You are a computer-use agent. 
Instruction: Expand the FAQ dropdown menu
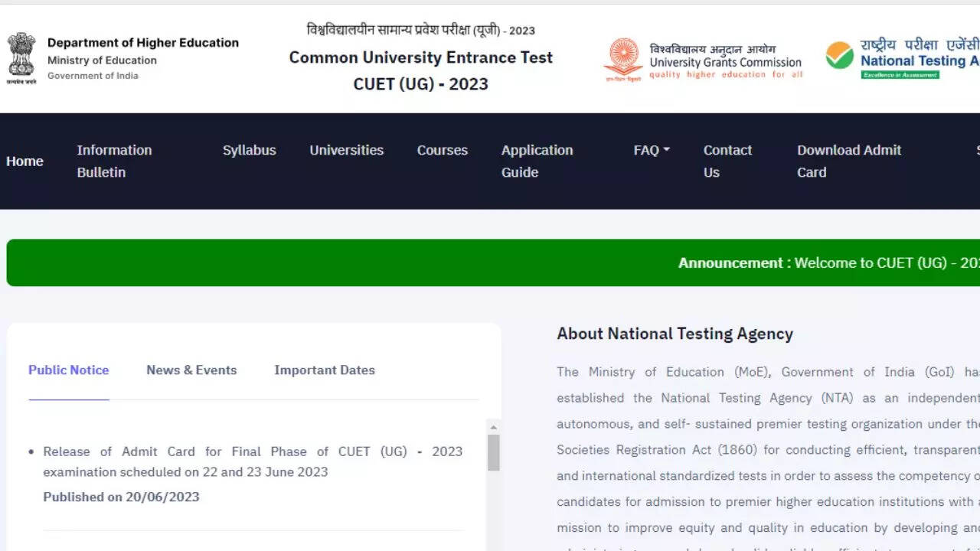[x=651, y=150]
